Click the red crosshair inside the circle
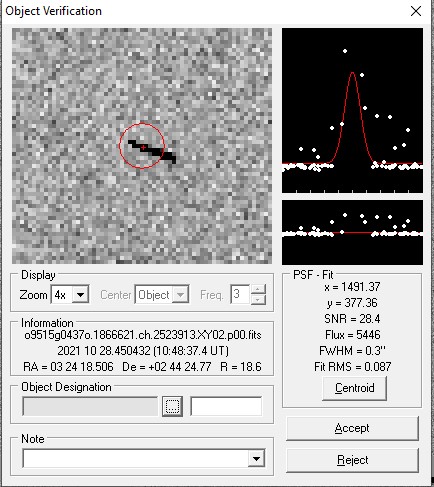The image size is (434, 487). point(143,147)
